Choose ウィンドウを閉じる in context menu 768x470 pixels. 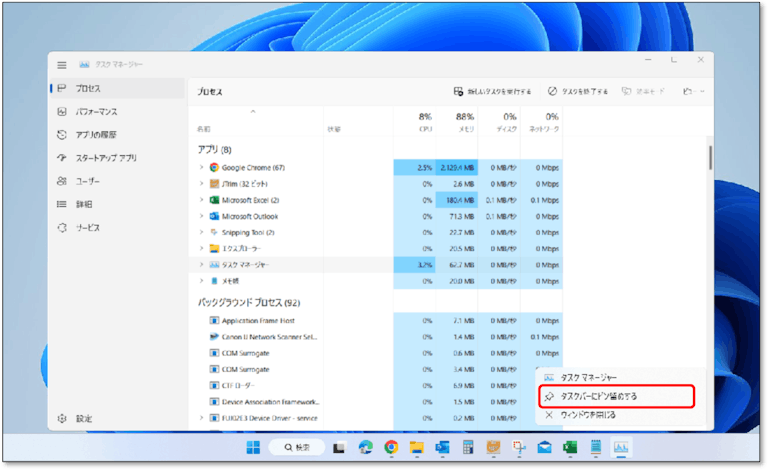(621, 415)
